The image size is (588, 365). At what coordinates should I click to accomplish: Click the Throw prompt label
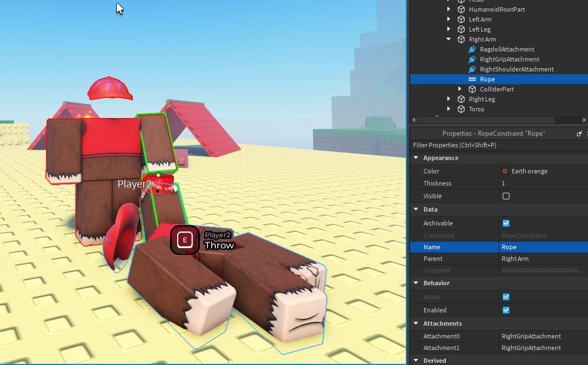(219, 245)
